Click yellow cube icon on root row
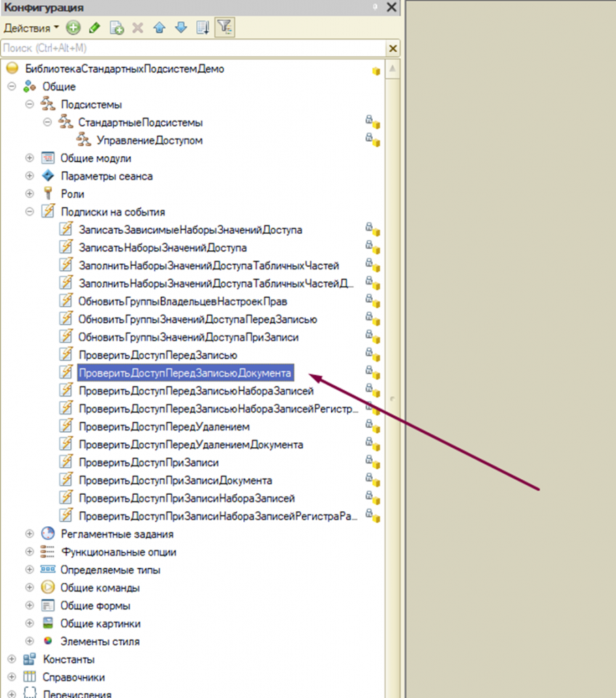The width and height of the screenshot is (616, 698). tap(376, 71)
